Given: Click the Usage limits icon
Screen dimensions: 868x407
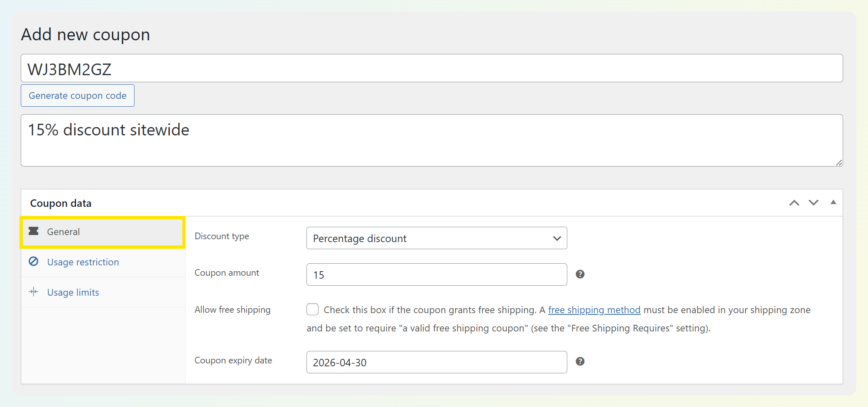Looking at the screenshot, I should click(x=34, y=292).
